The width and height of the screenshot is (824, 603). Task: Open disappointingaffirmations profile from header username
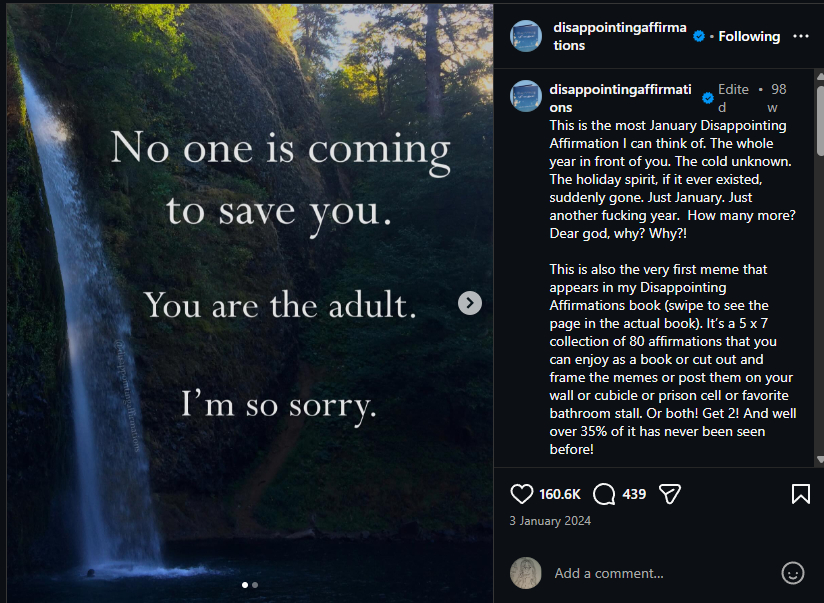tap(620, 36)
